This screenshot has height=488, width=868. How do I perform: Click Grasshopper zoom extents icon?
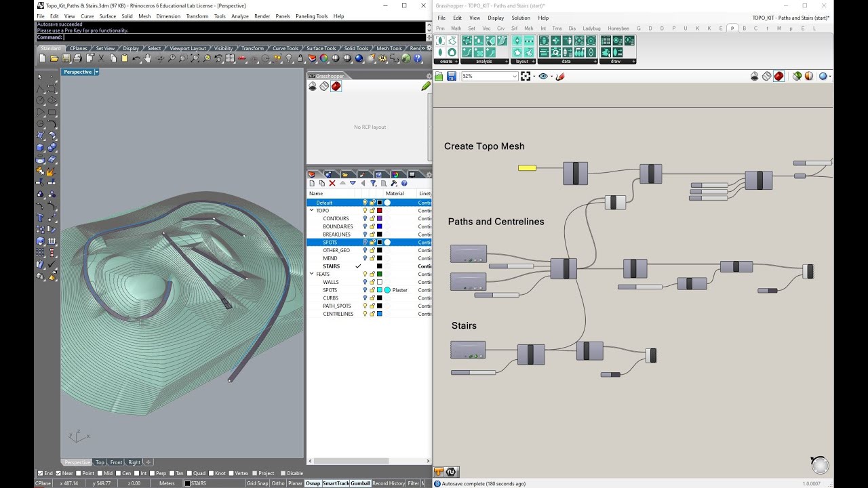click(x=526, y=77)
